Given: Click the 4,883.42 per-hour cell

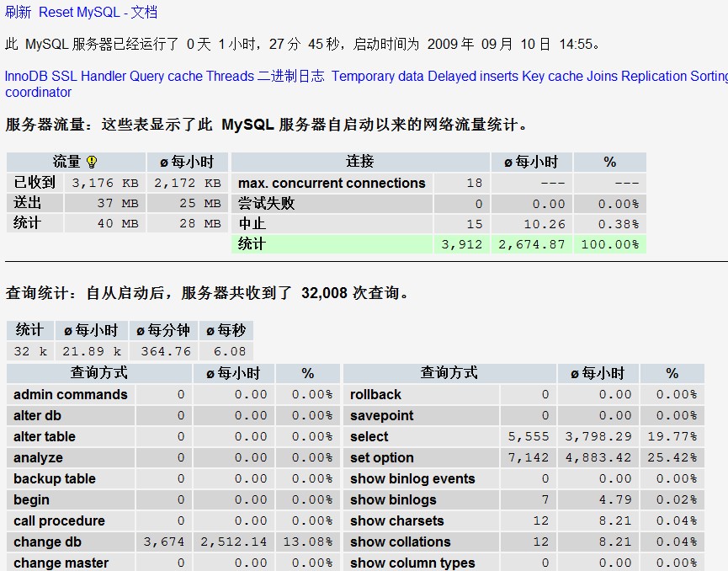Looking at the screenshot, I should coord(598,457).
